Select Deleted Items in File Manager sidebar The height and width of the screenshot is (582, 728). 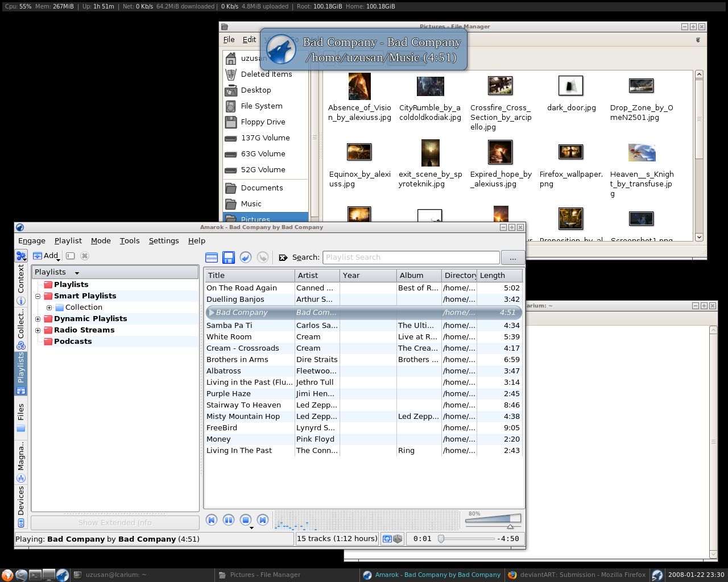tap(266, 74)
